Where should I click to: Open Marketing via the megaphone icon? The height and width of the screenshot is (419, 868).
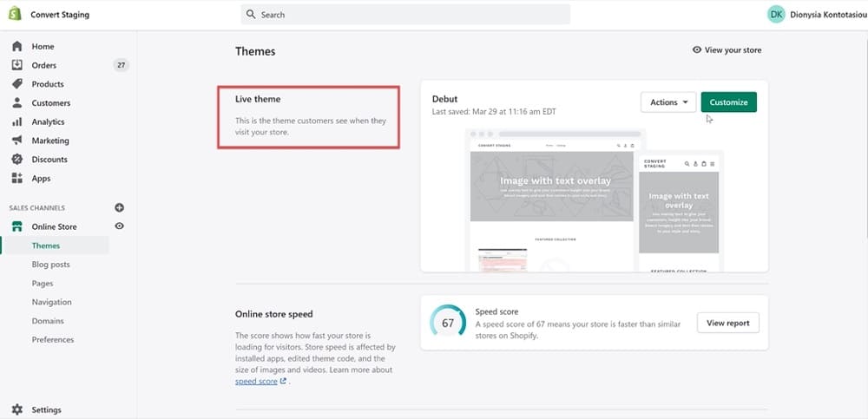16,141
